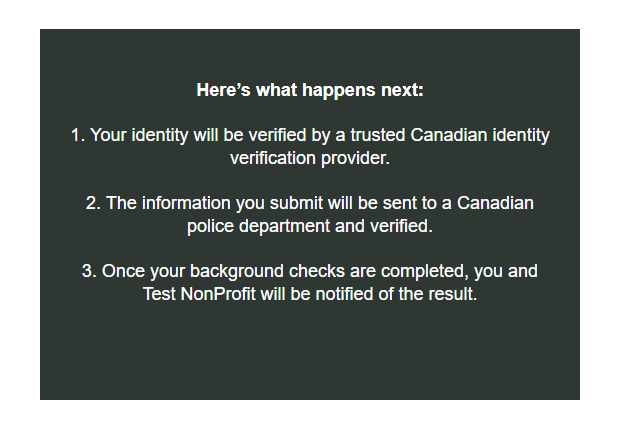
Task: Click the "Test NonProfit" organization name
Action: click(x=199, y=294)
